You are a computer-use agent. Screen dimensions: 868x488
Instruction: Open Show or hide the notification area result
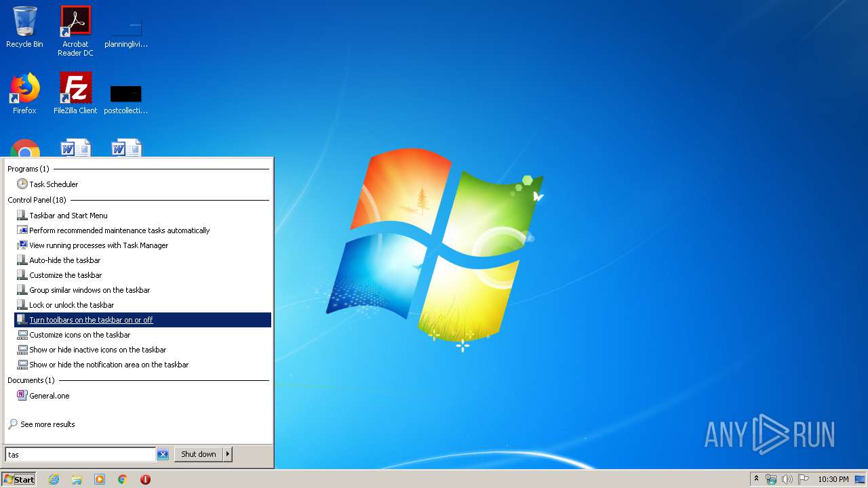142,365
